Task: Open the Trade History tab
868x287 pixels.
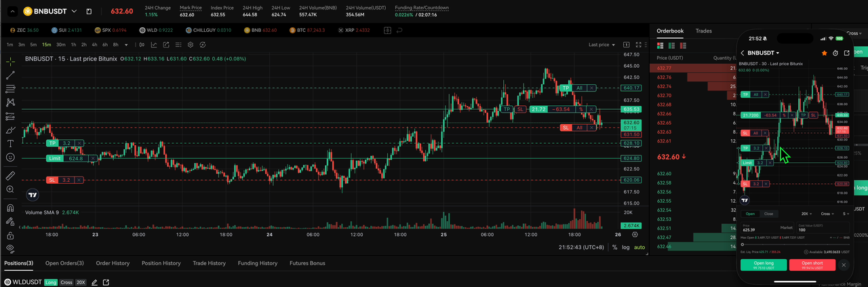Action: pos(209,263)
